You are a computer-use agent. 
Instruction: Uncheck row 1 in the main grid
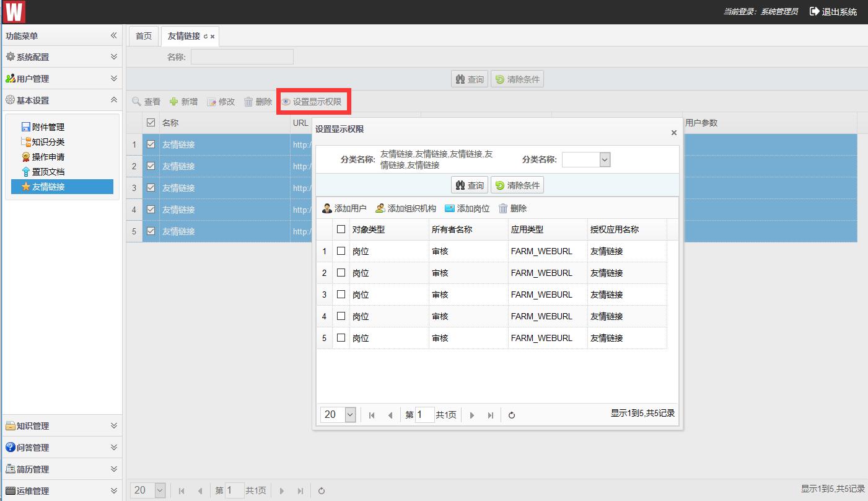point(151,144)
